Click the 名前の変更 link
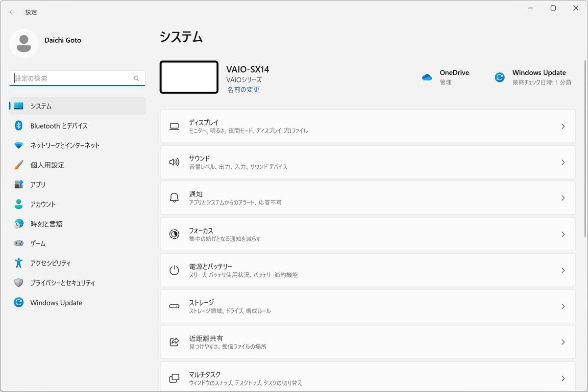588x392 pixels. point(244,90)
